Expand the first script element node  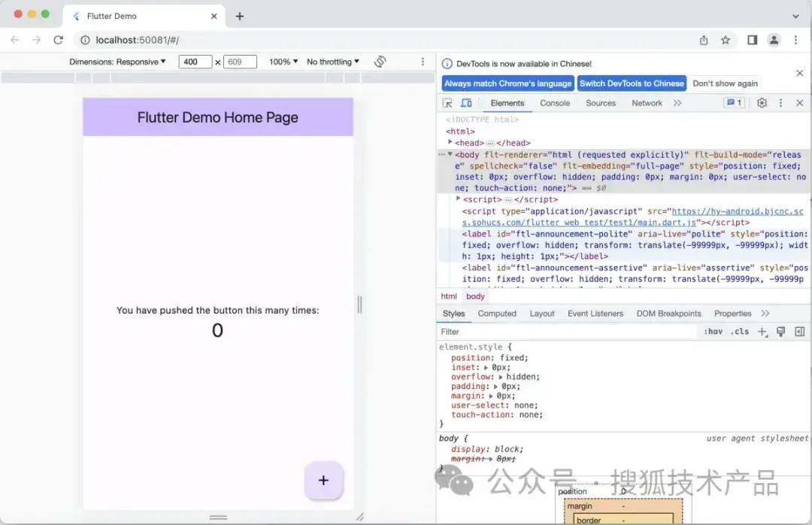point(459,199)
